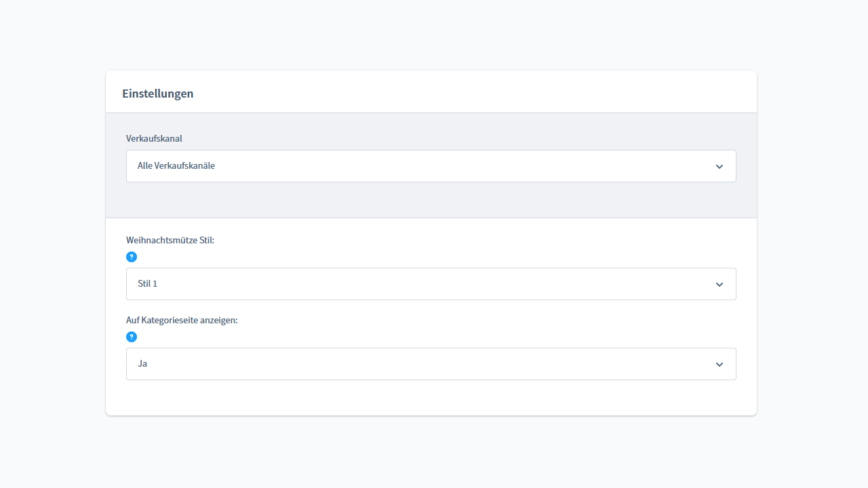
Task: Click the chevron arrow in Stil 1 field
Action: coord(719,285)
